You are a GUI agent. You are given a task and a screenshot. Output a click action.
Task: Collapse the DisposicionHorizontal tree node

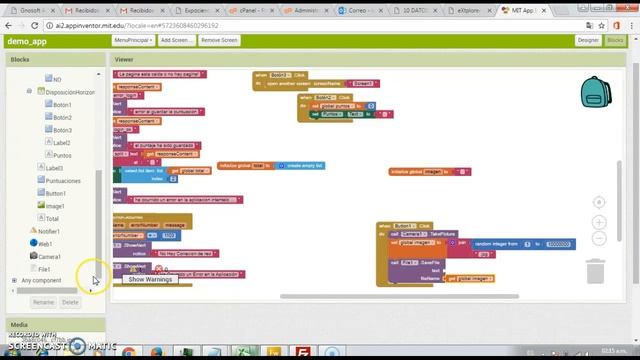(x=29, y=91)
